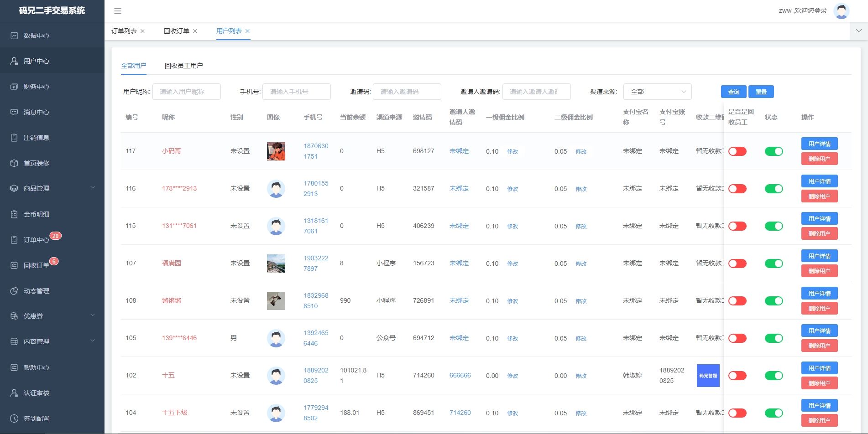Focus the 邀请人邀请码 input field

pos(537,92)
